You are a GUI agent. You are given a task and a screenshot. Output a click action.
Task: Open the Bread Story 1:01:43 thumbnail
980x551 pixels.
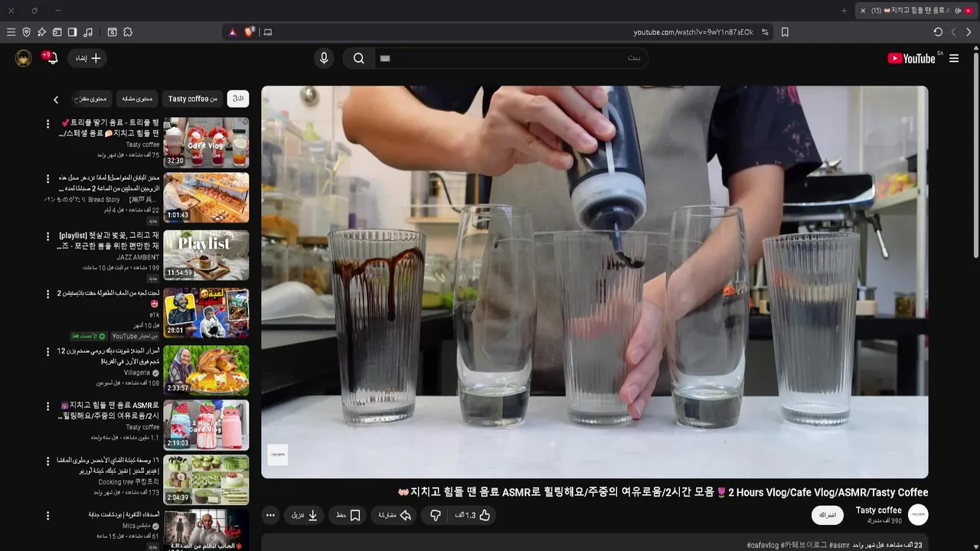pyautogui.click(x=206, y=197)
